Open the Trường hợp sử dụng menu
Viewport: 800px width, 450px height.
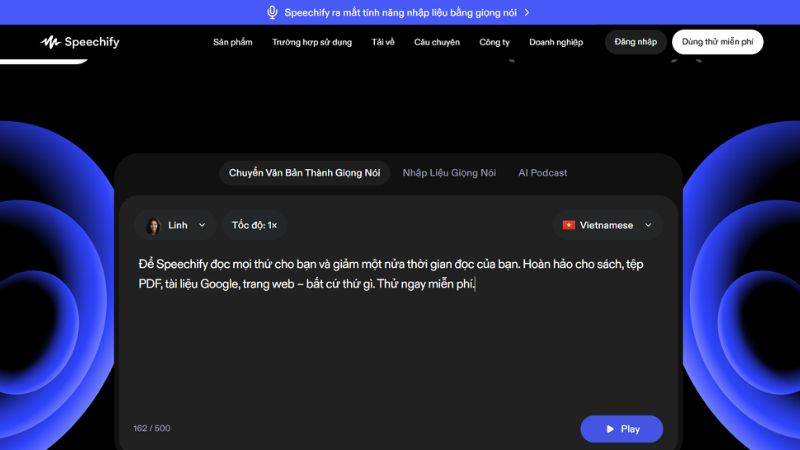(312, 42)
